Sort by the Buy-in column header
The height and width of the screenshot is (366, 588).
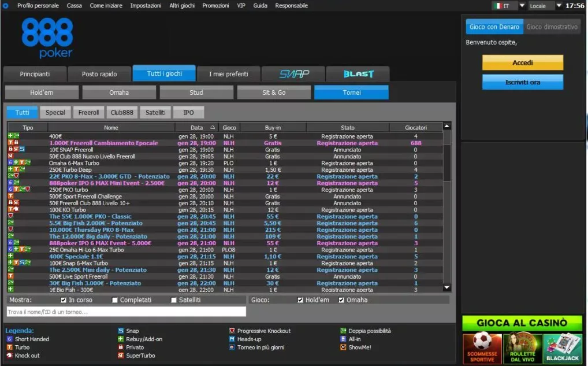[273, 128]
